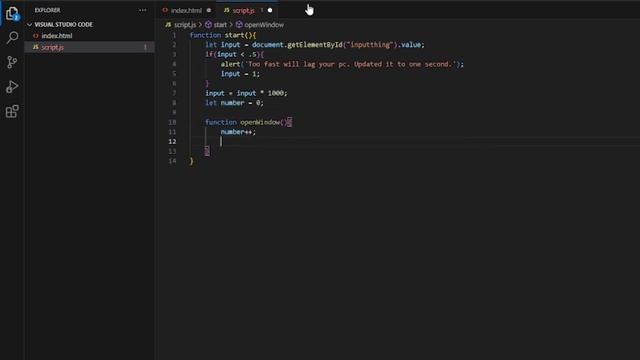Click start symbol in breadcrumb
The image size is (640, 360).
[x=216, y=25]
